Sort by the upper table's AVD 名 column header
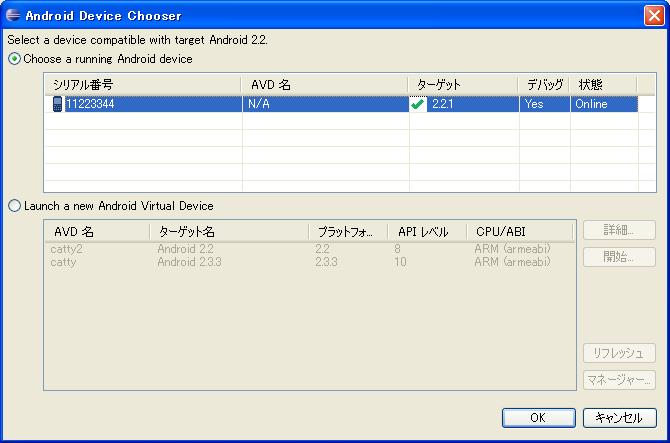 (325, 85)
